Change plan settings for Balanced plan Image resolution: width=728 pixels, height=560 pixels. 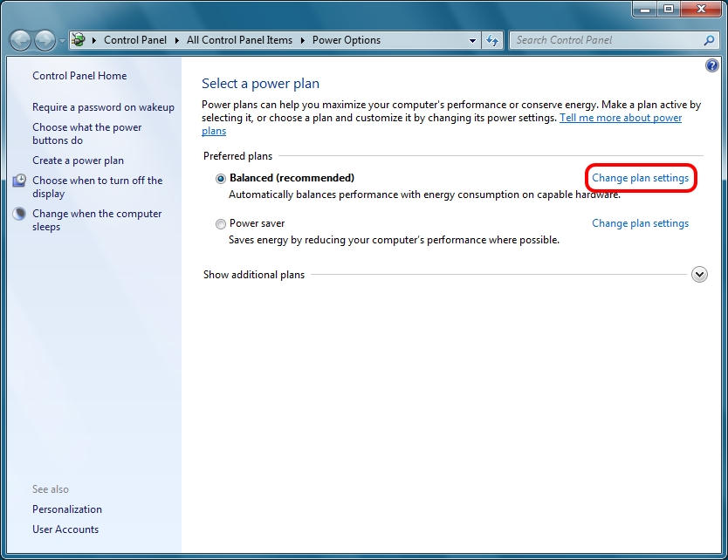click(640, 178)
